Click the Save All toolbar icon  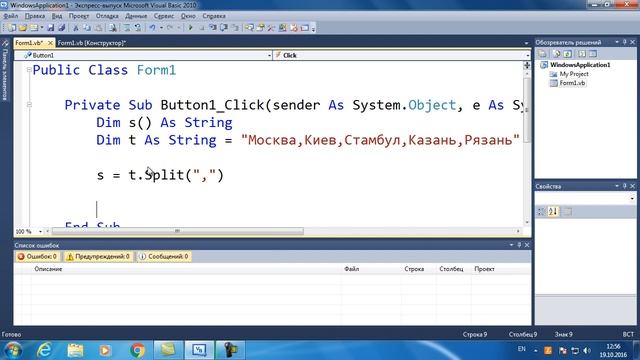click(62, 28)
